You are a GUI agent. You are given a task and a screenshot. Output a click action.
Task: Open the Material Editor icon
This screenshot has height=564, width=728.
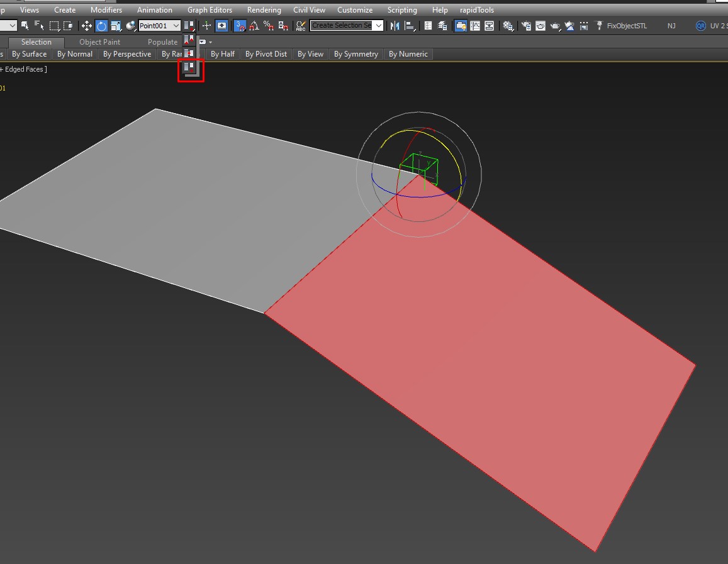(x=508, y=26)
